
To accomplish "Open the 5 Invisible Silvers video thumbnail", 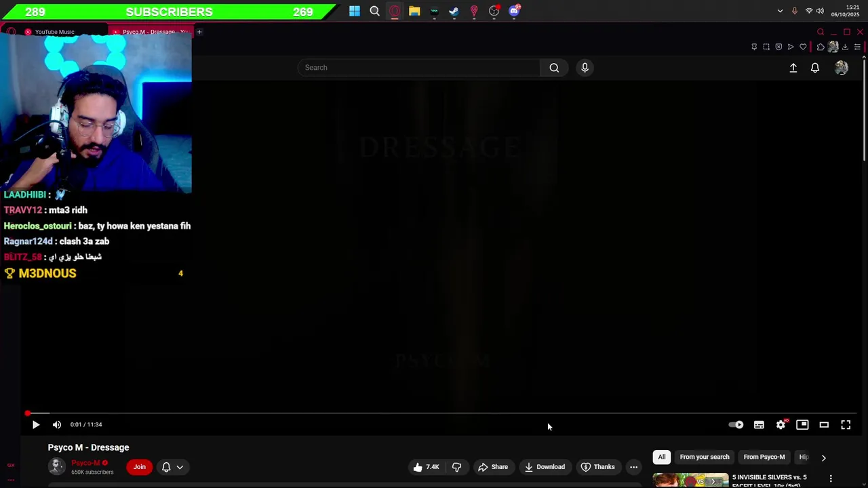I will 690,481.
